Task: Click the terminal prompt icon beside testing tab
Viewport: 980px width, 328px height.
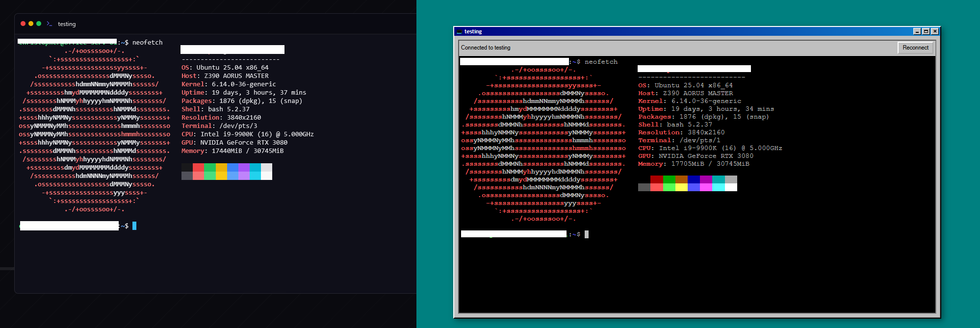Action: pyautogui.click(x=50, y=24)
